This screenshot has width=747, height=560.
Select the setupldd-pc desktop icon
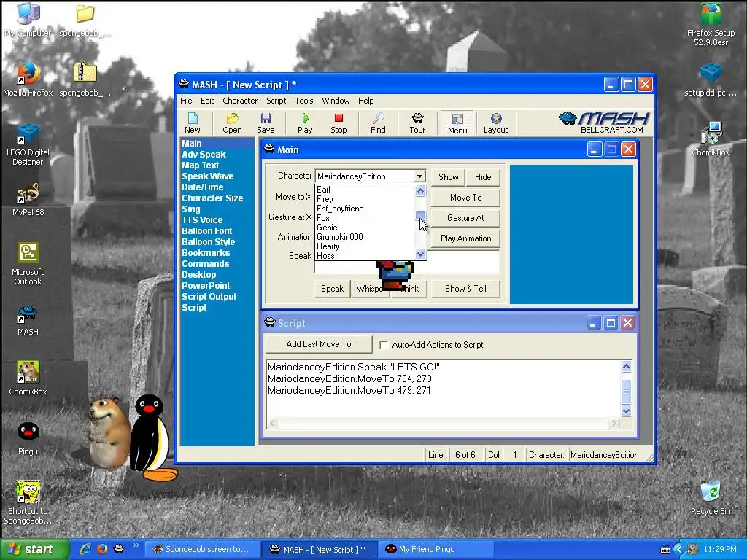(x=711, y=79)
